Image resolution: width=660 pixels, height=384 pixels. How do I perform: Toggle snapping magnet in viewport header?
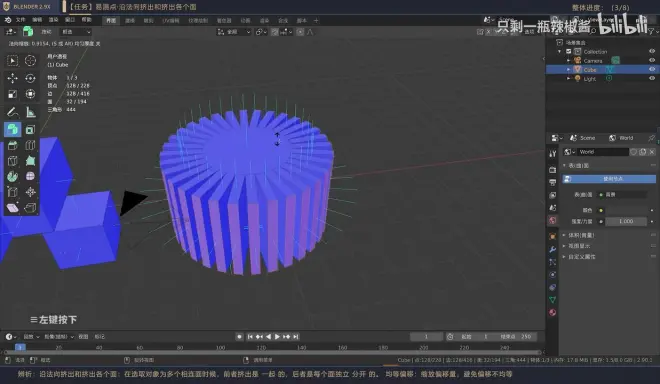275,32
